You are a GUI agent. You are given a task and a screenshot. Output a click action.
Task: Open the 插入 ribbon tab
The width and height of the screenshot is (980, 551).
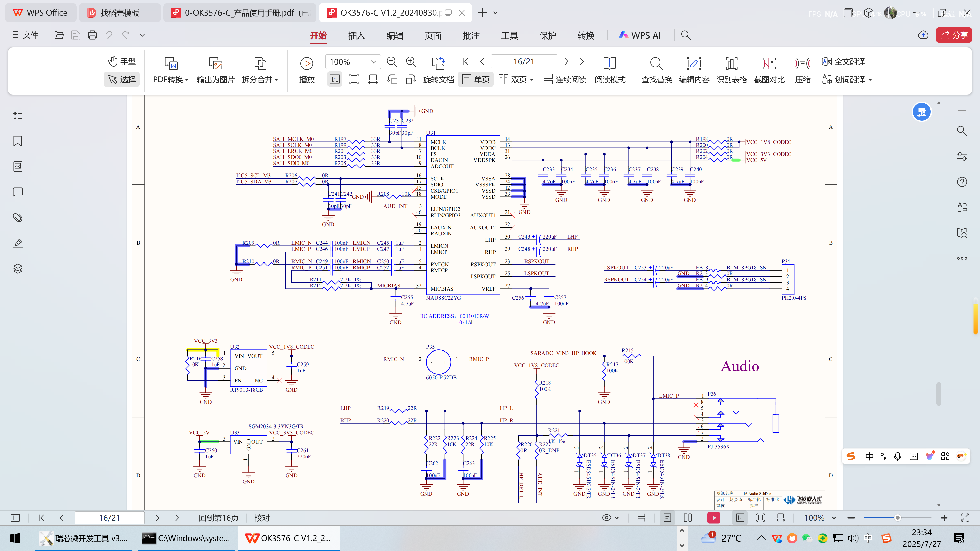[357, 35]
